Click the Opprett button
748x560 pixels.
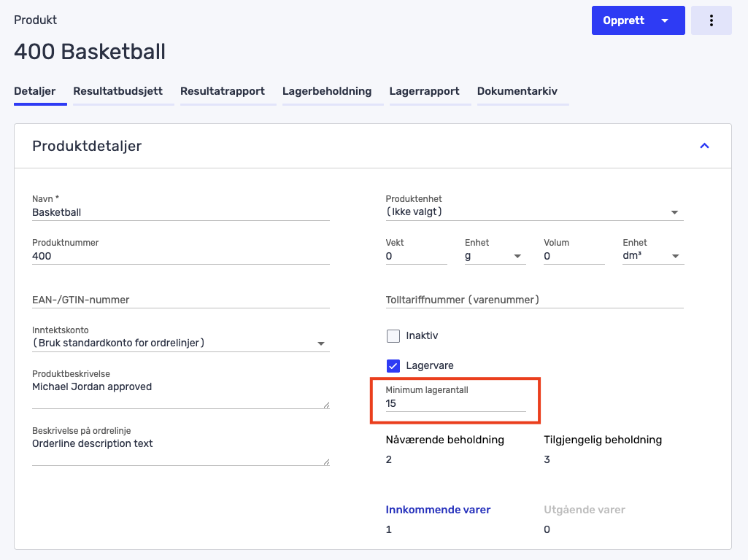pyautogui.click(x=623, y=20)
